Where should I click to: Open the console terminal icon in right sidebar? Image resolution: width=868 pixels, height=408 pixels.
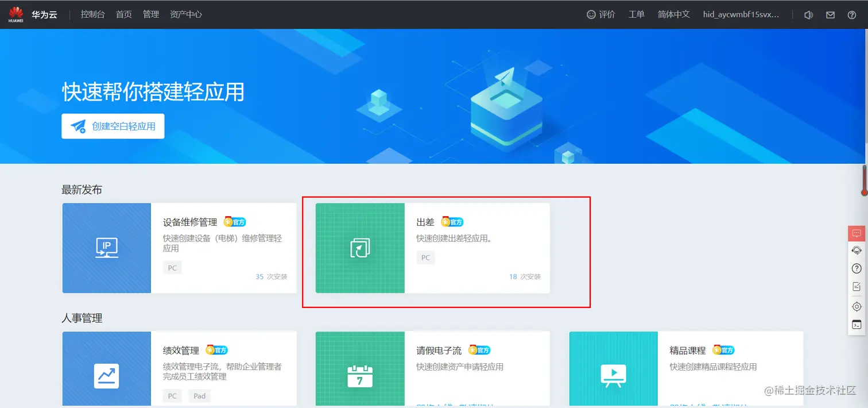tap(857, 324)
